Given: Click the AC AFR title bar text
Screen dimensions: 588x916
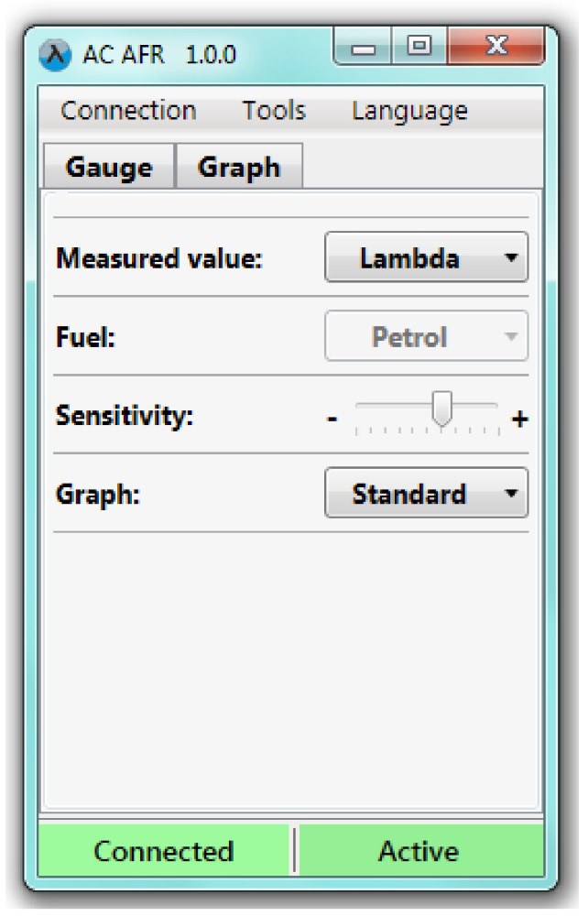Looking at the screenshot, I should tap(158, 55).
